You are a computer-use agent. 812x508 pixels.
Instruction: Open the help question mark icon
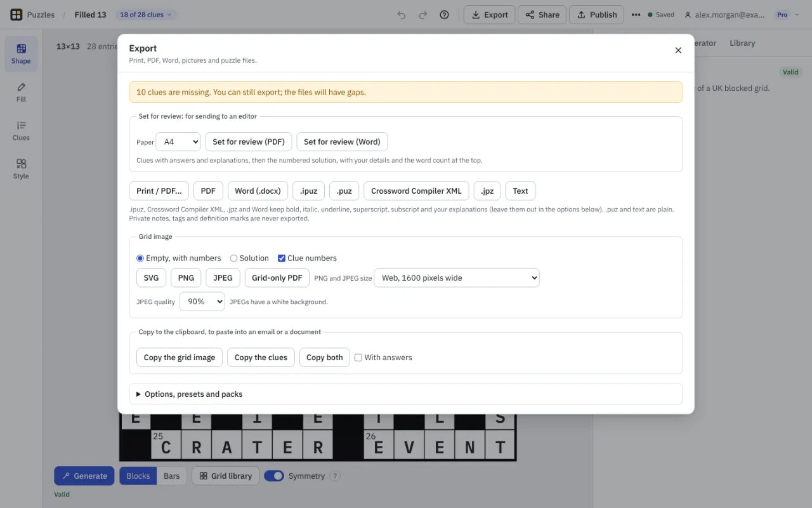[x=444, y=15]
